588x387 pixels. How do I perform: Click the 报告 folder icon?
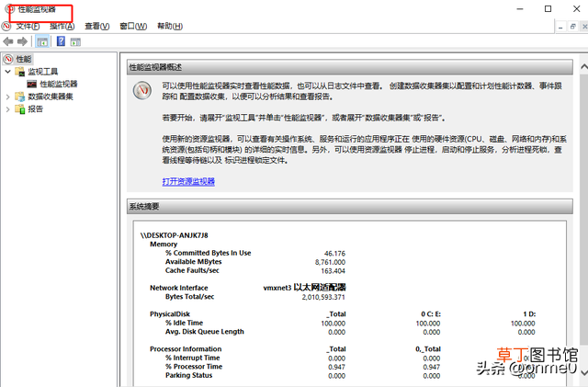[20, 108]
